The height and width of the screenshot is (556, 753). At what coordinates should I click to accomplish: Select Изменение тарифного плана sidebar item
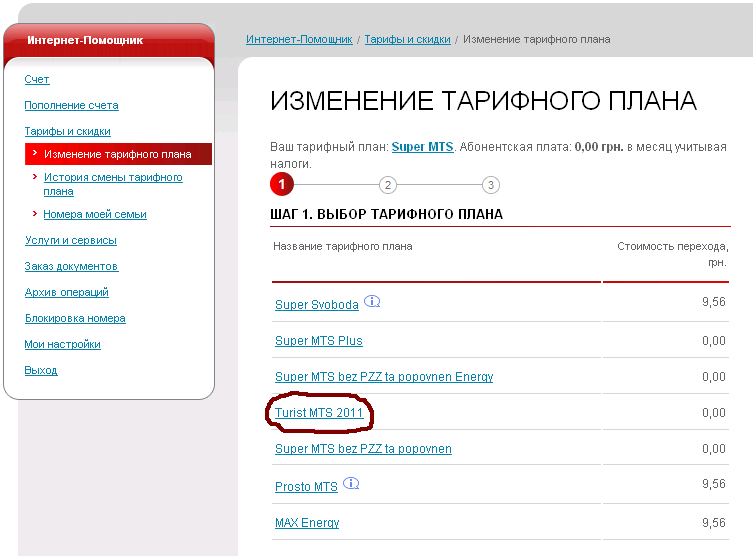coord(118,154)
